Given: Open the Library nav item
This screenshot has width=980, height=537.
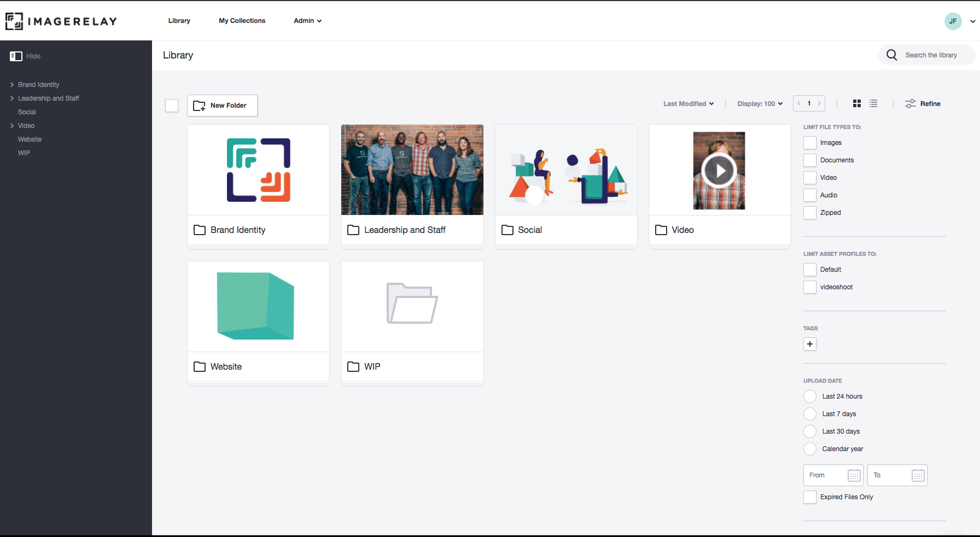Looking at the screenshot, I should click(x=179, y=21).
